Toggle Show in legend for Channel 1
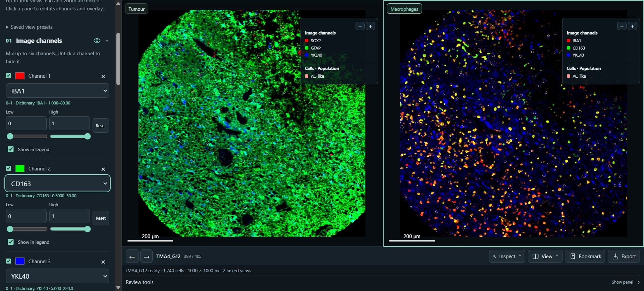This screenshot has height=291, width=644. click(x=11, y=149)
